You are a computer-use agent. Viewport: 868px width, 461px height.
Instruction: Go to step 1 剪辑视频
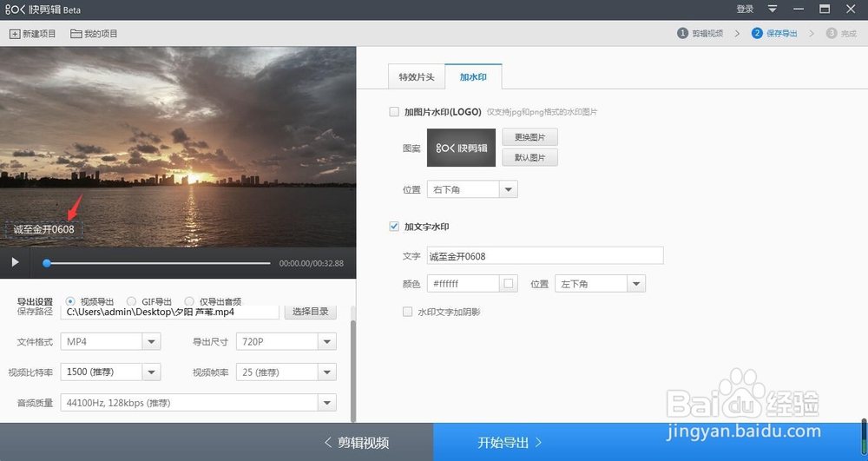700,33
